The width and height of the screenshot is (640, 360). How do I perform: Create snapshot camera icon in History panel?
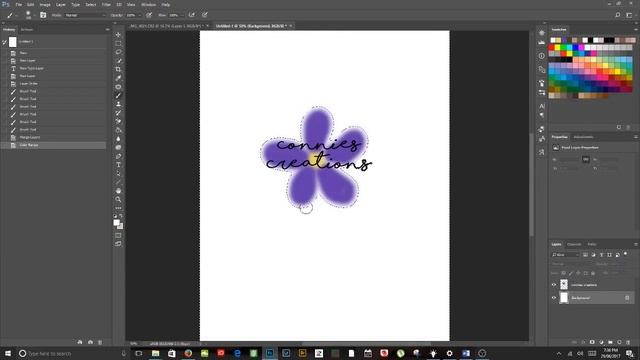(x=90, y=342)
